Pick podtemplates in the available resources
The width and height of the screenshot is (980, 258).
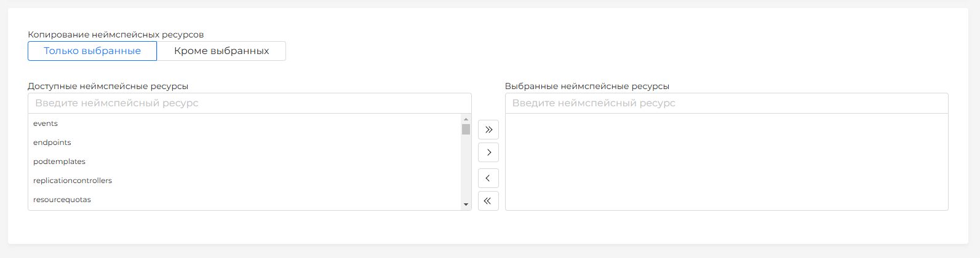point(60,162)
